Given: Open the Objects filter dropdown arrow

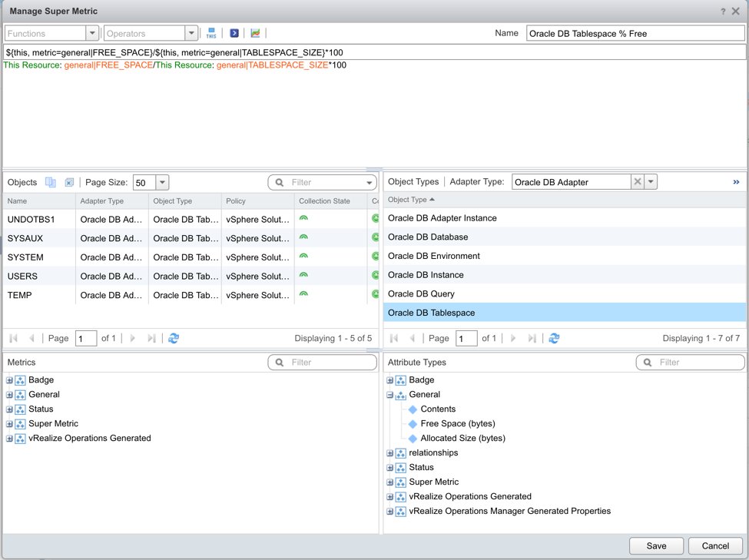Looking at the screenshot, I should 370,183.
